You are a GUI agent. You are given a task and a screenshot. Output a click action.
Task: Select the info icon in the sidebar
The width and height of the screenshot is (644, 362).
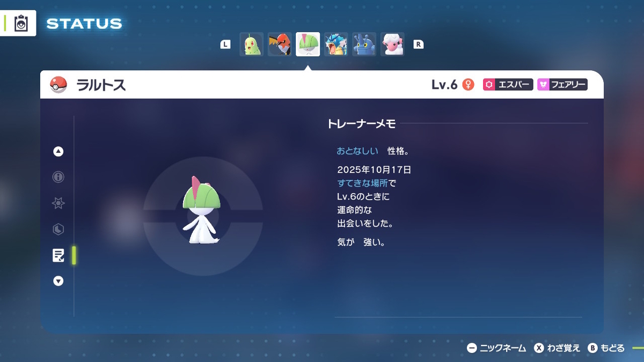point(58,176)
